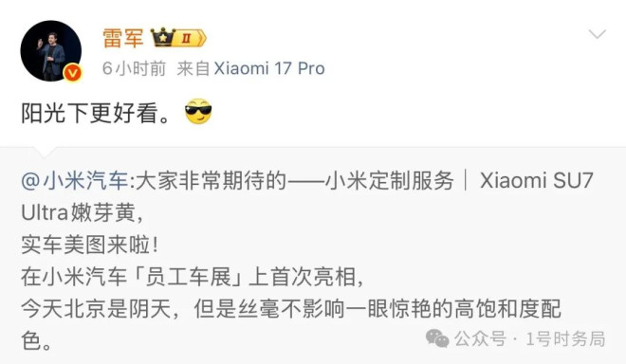Viewport: 626px width, 364px height.
Task: Open the @小米汽车 mention link
Action: point(75,180)
